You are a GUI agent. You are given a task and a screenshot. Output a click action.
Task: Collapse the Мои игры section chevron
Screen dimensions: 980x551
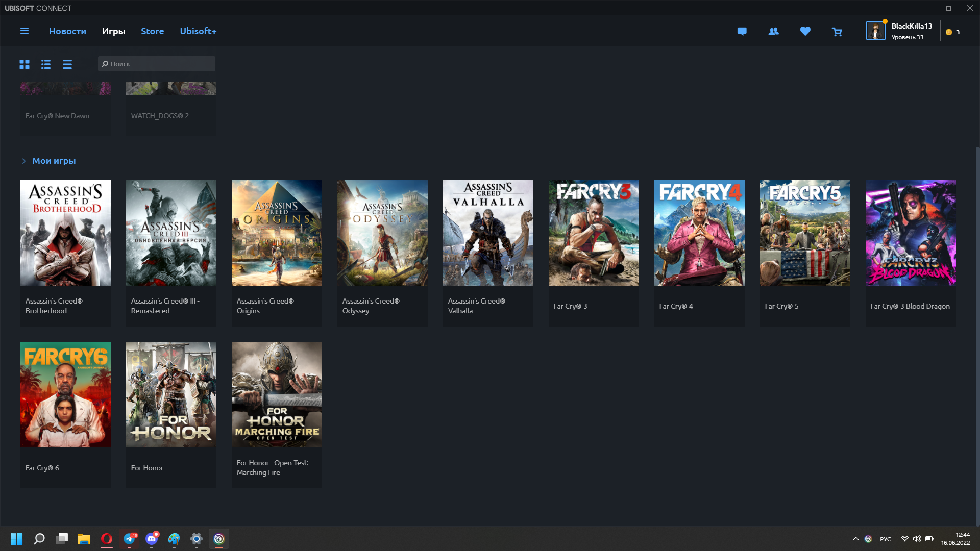tap(23, 161)
